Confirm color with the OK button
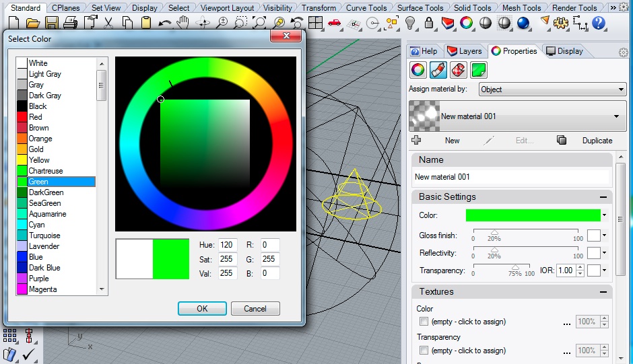 point(202,309)
